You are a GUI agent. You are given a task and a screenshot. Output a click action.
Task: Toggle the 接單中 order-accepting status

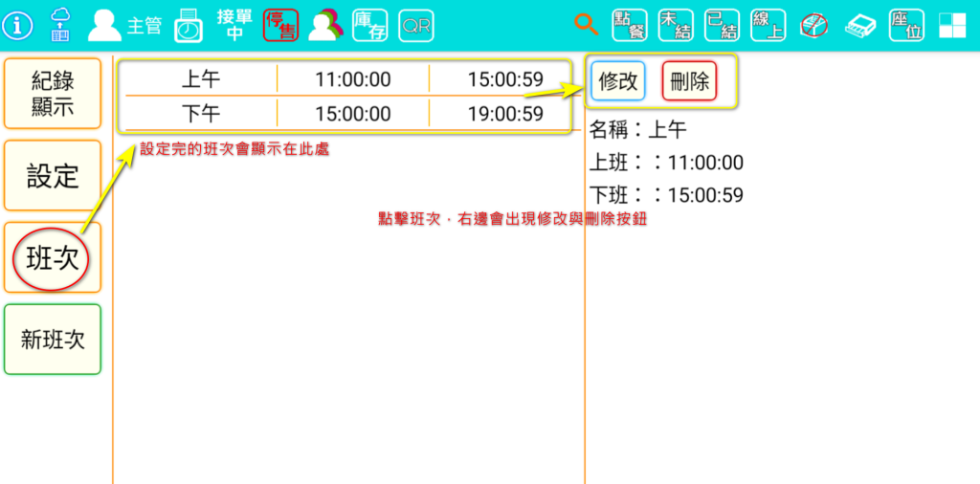pos(234,25)
